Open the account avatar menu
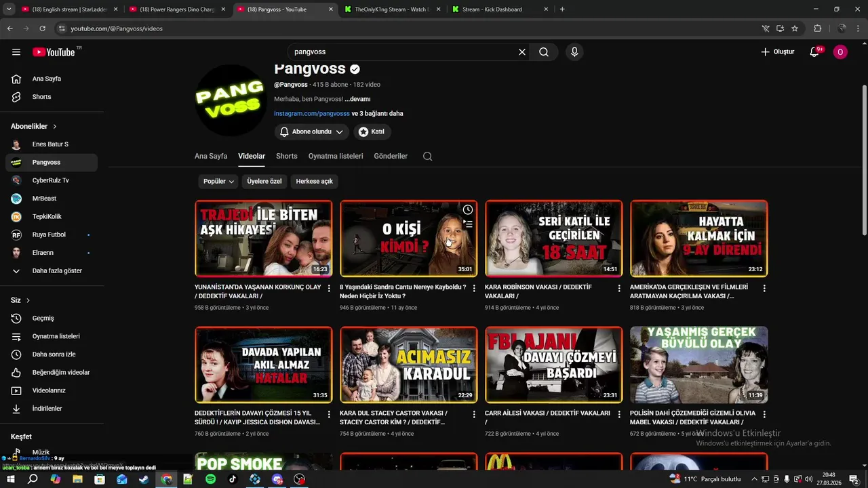 (840, 52)
